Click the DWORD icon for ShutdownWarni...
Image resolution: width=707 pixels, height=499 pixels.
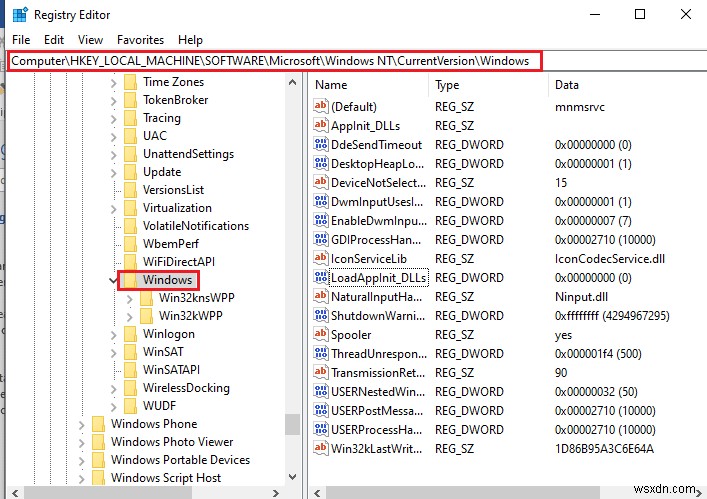pyautogui.click(x=321, y=316)
